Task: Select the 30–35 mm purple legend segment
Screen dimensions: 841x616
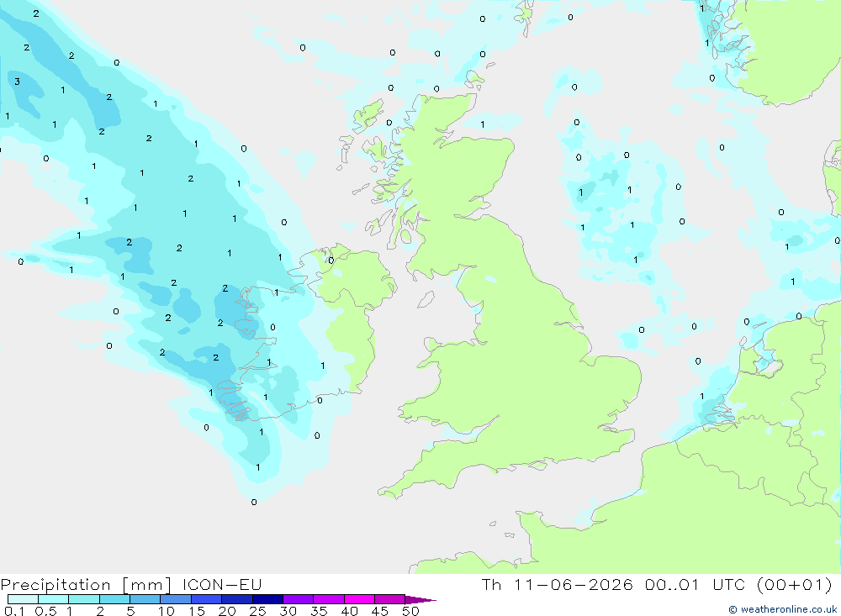Action: pos(299,599)
